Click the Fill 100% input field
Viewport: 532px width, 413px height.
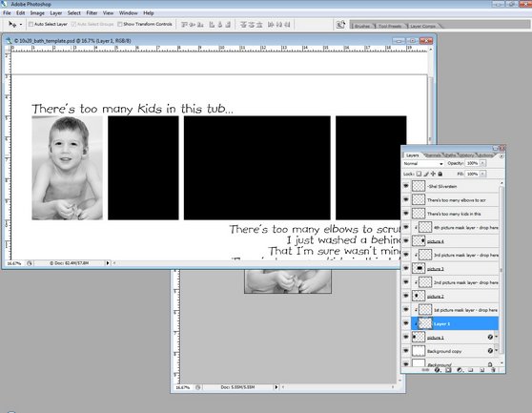point(472,174)
